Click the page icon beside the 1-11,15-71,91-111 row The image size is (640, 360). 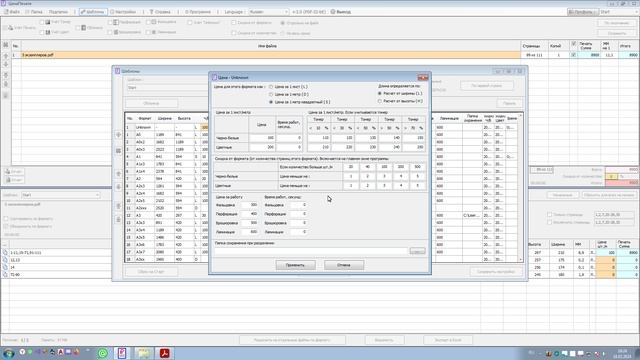pos(5,253)
